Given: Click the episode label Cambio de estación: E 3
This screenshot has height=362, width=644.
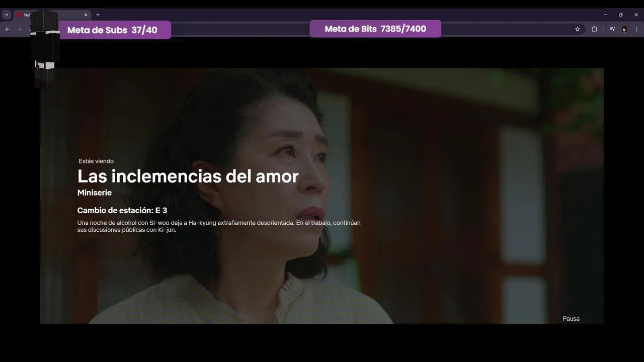Looking at the screenshot, I should click(x=122, y=210).
